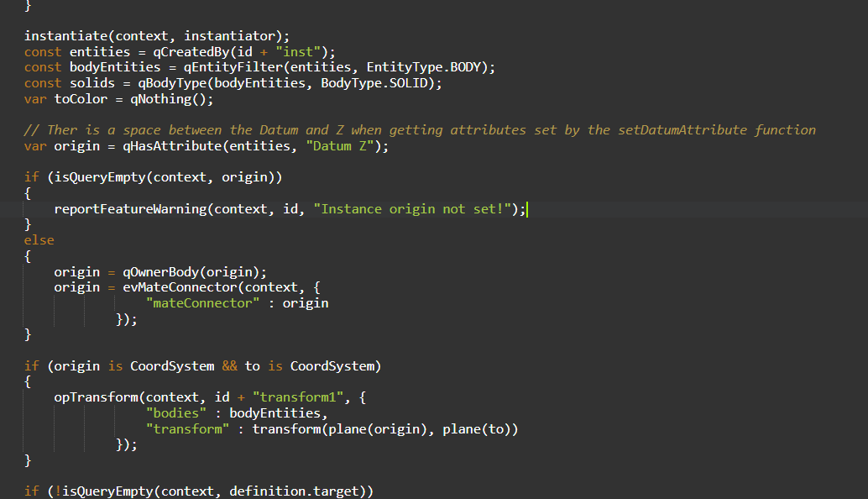Image resolution: width=868 pixels, height=499 pixels.
Task: Click 'CoordSystem' after 'origin is'
Action: 172,366
